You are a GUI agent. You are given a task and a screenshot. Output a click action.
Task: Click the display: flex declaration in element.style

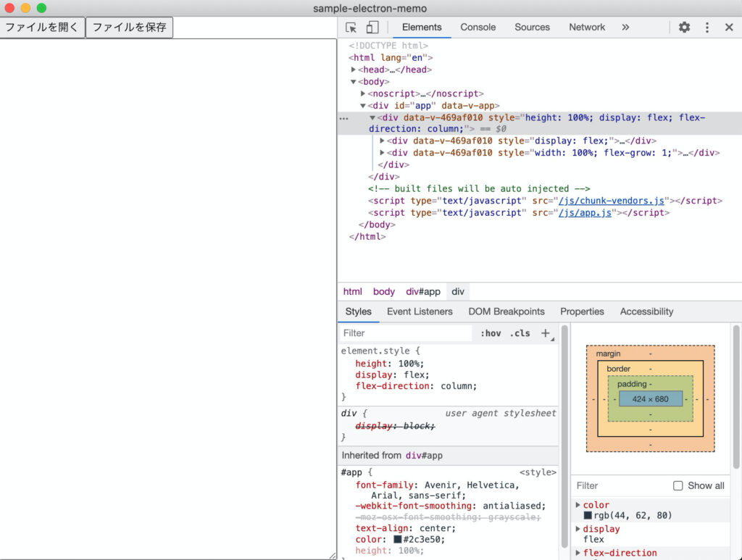[392, 375]
